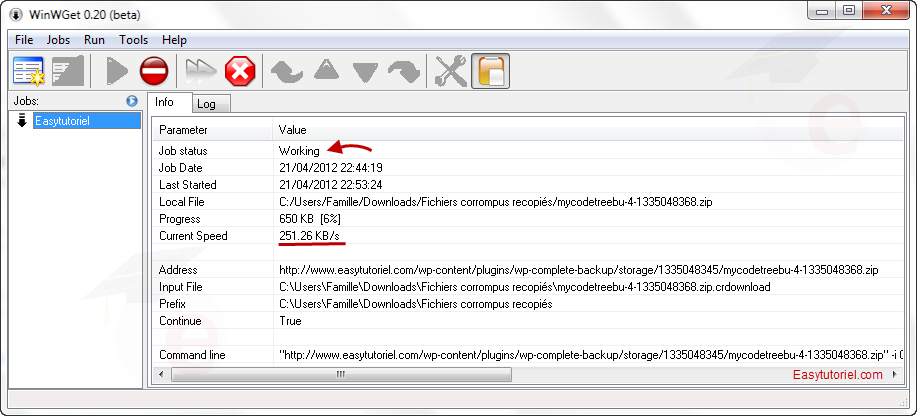917x416 pixels.
Task: Click the Prefix row folder path value
Action: [415, 304]
